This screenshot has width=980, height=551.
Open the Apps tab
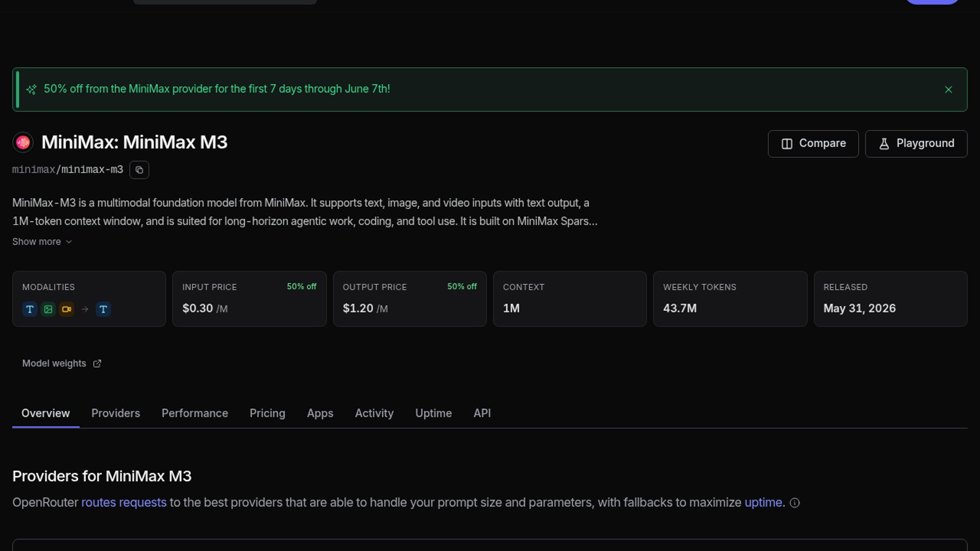pos(320,413)
